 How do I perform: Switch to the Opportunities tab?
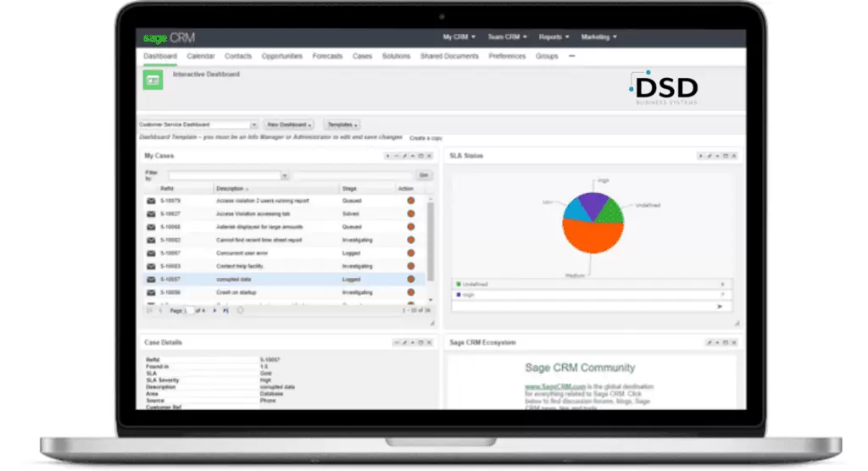(281, 56)
